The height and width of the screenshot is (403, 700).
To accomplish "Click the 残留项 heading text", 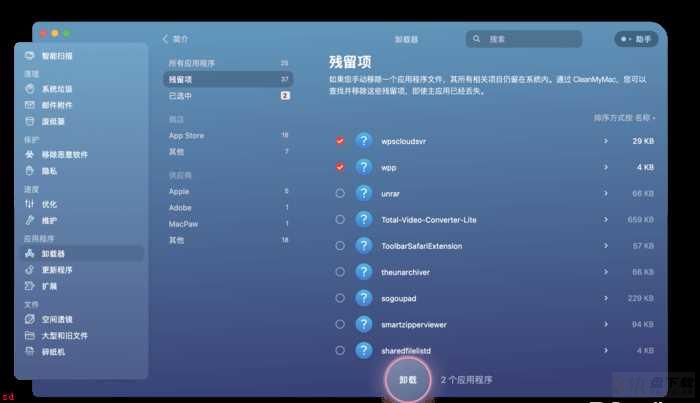I will [x=350, y=62].
